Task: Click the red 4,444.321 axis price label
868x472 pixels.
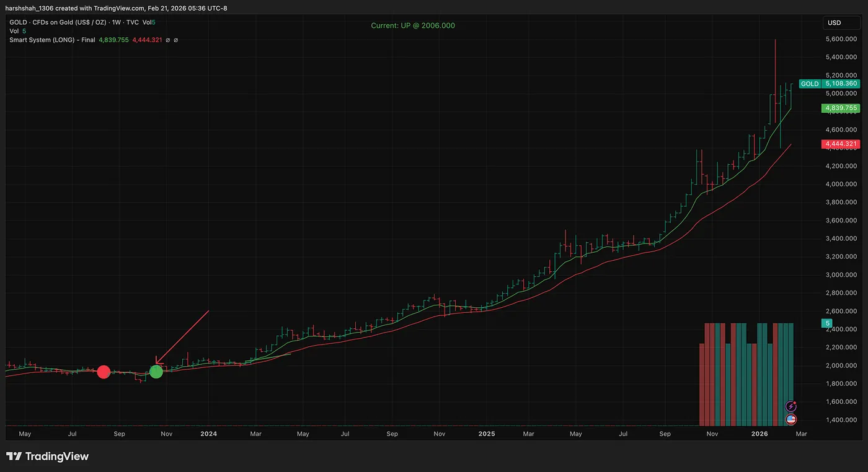Action: (841, 144)
